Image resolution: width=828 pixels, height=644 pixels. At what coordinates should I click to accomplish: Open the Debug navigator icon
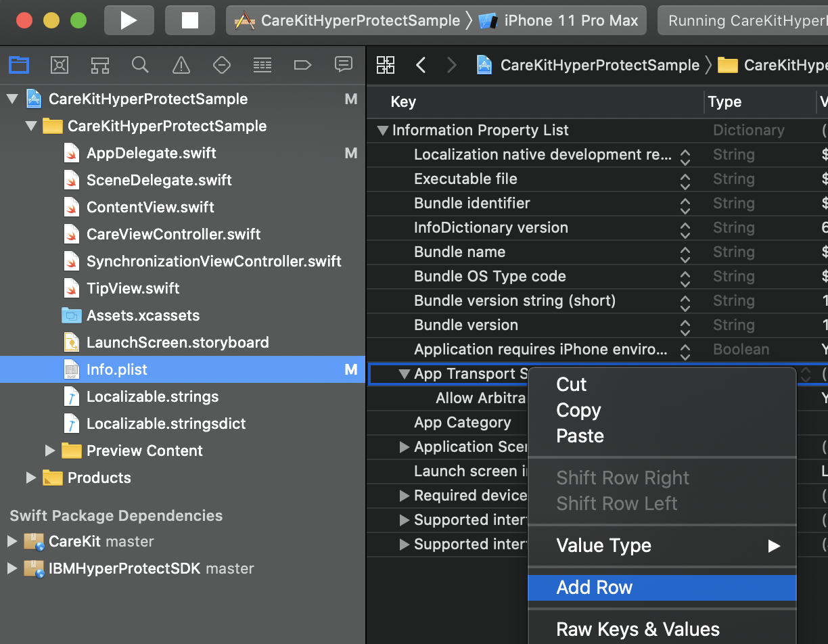(262, 65)
